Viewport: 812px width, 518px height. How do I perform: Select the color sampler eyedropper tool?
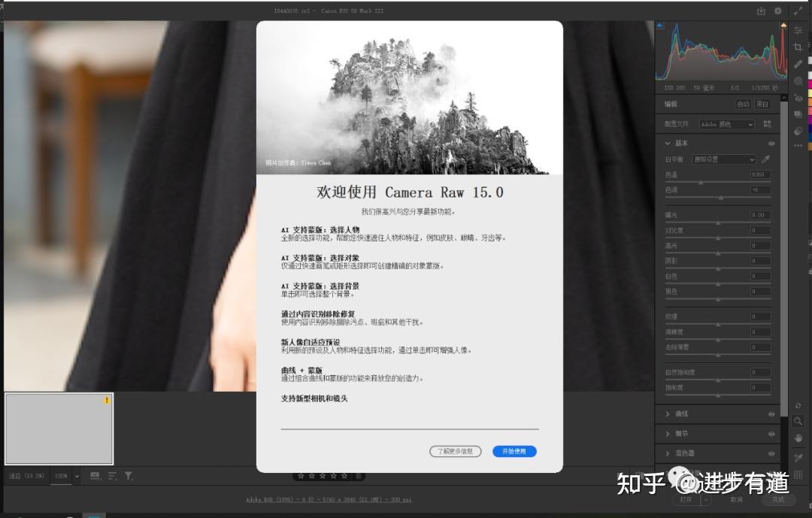pos(798,457)
